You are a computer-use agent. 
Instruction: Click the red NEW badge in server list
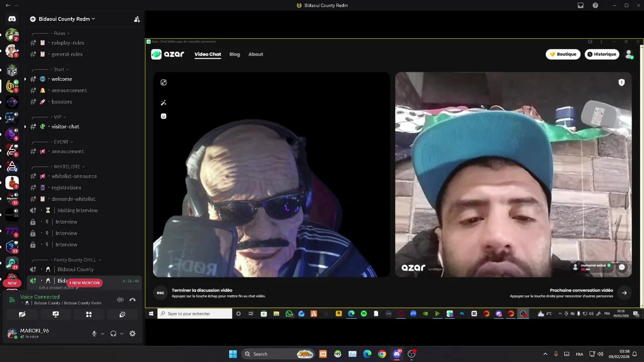point(12,283)
